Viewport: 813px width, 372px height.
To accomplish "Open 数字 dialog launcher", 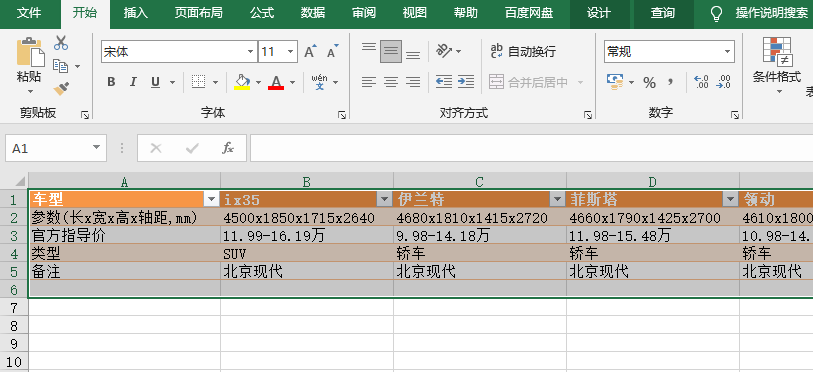I will point(735,115).
